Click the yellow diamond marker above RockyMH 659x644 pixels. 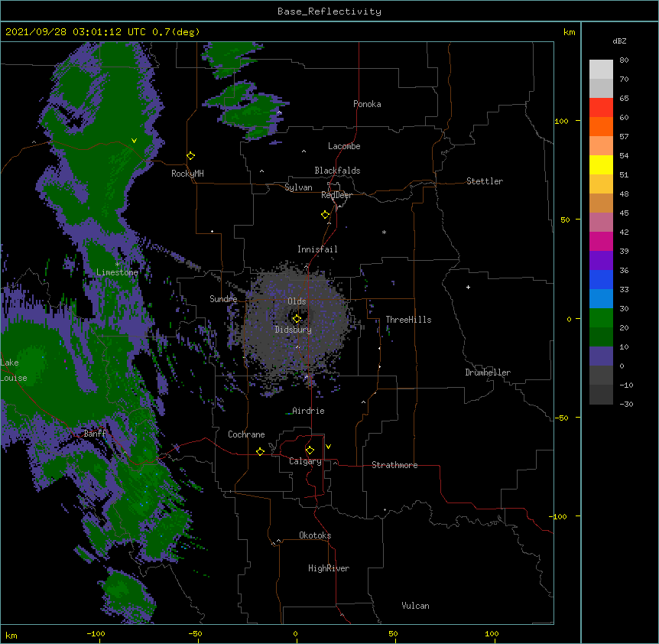click(x=191, y=156)
